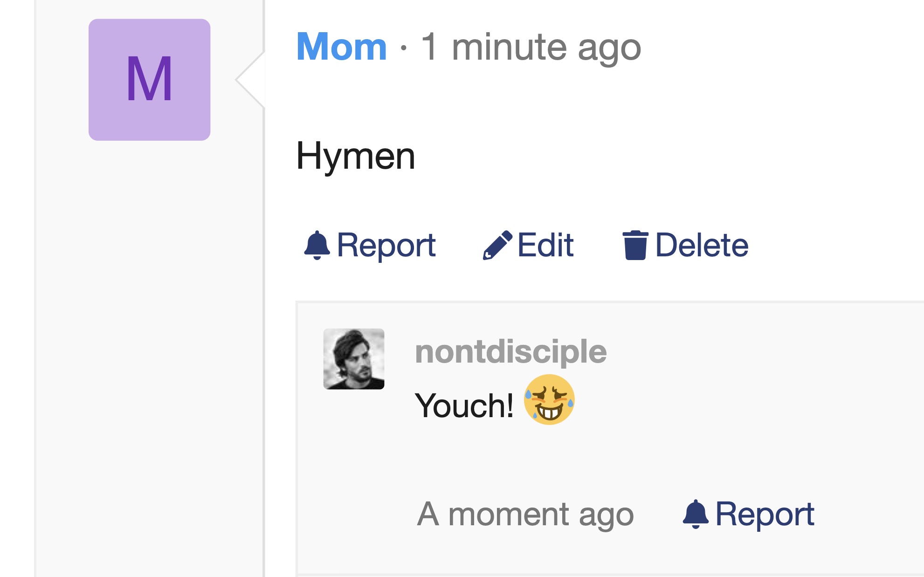The width and height of the screenshot is (924, 577).
Task: Open the Mom username link
Action: click(x=341, y=47)
